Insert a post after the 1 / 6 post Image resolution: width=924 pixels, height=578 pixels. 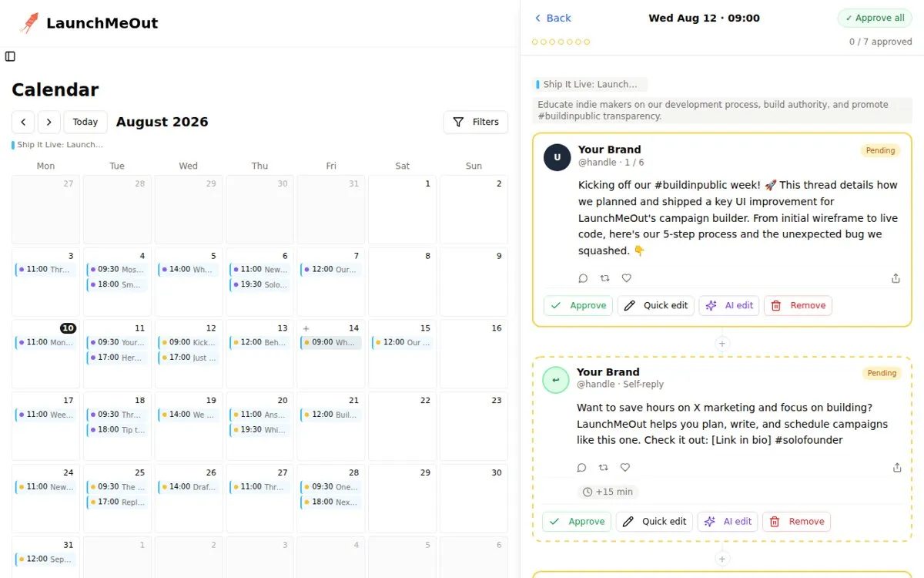[x=721, y=344]
